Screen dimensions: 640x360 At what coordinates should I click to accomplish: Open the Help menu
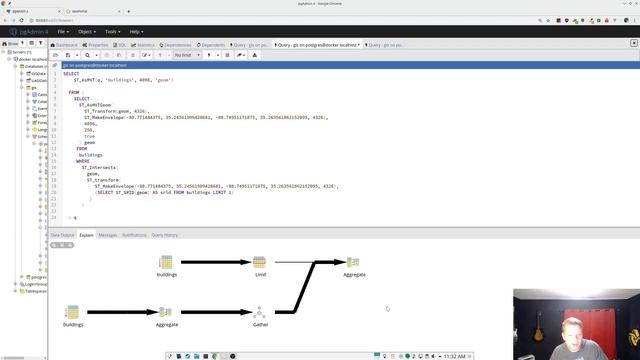[x=136, y=31]
